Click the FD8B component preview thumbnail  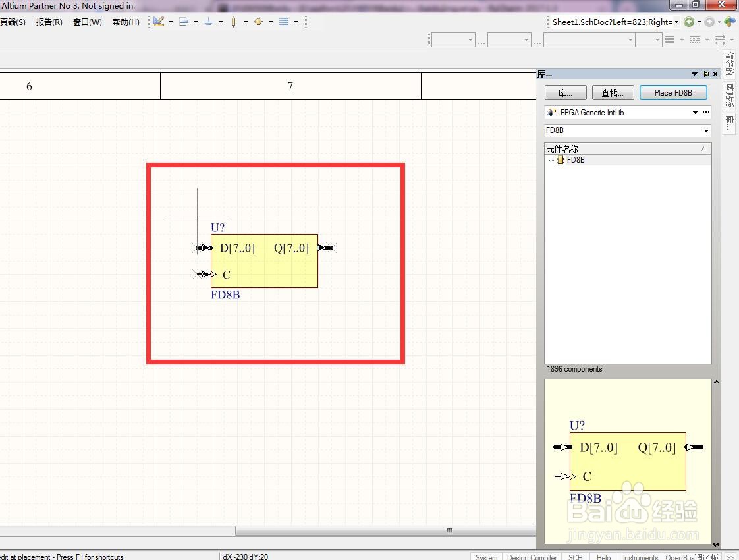628,460
